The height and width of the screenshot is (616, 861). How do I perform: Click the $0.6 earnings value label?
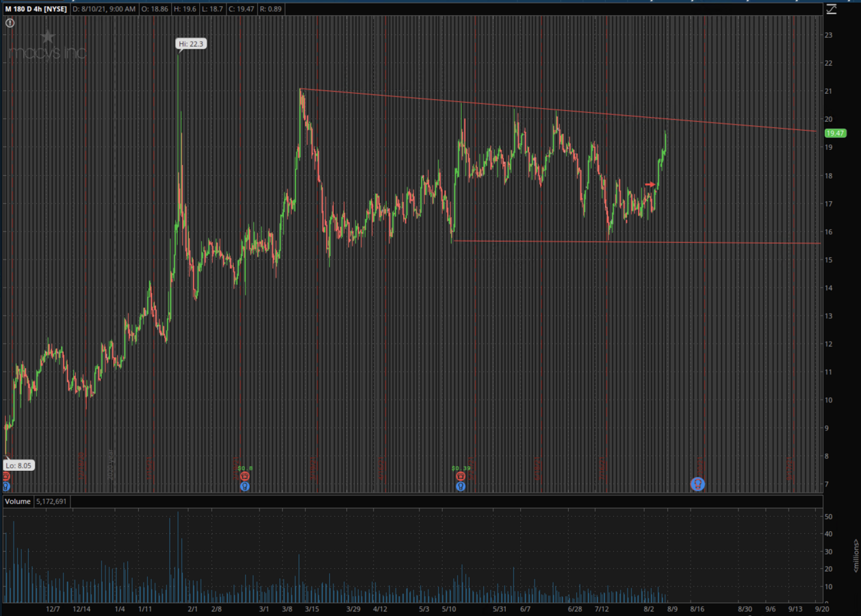click(x=245, y=468)
